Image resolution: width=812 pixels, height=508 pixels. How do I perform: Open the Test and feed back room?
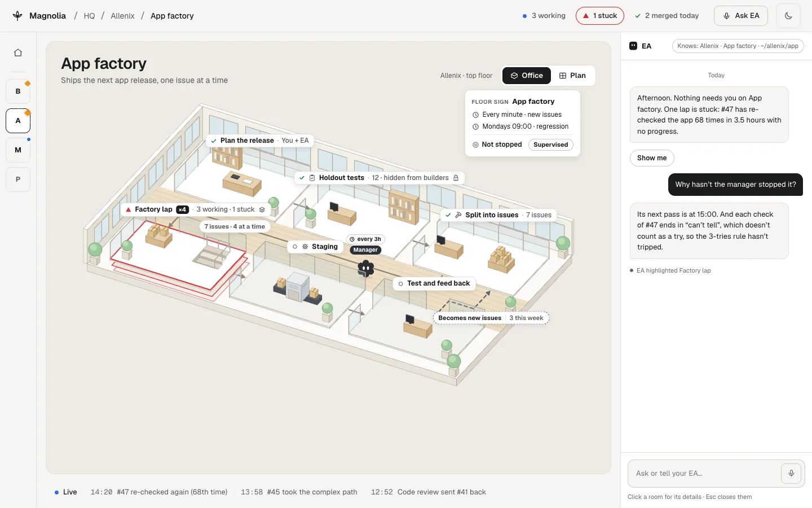(434, 283)
